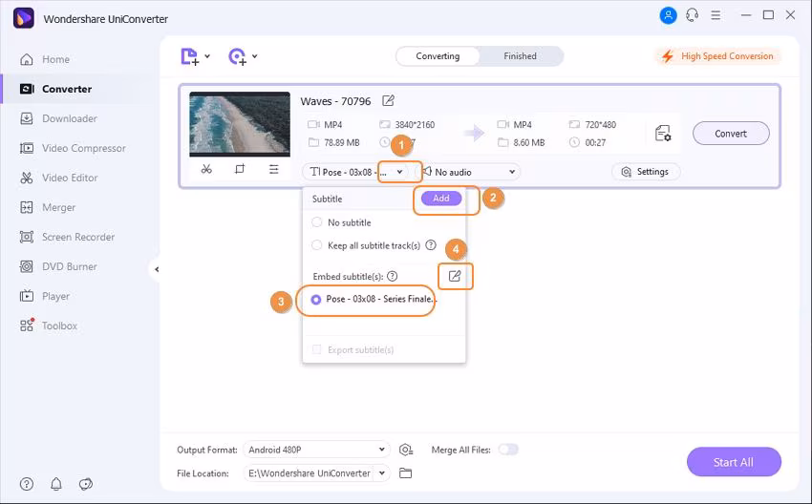Open the user account profile icon

point(668,15)
